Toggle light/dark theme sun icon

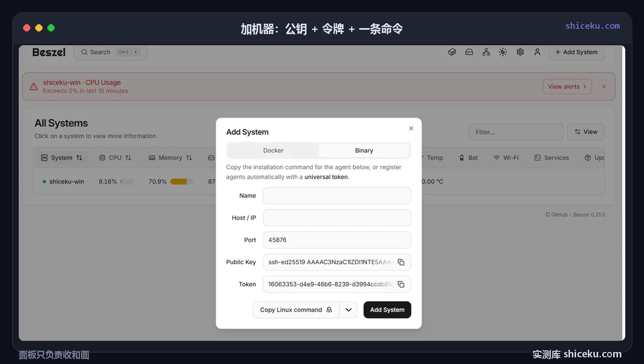coord(503,52)
